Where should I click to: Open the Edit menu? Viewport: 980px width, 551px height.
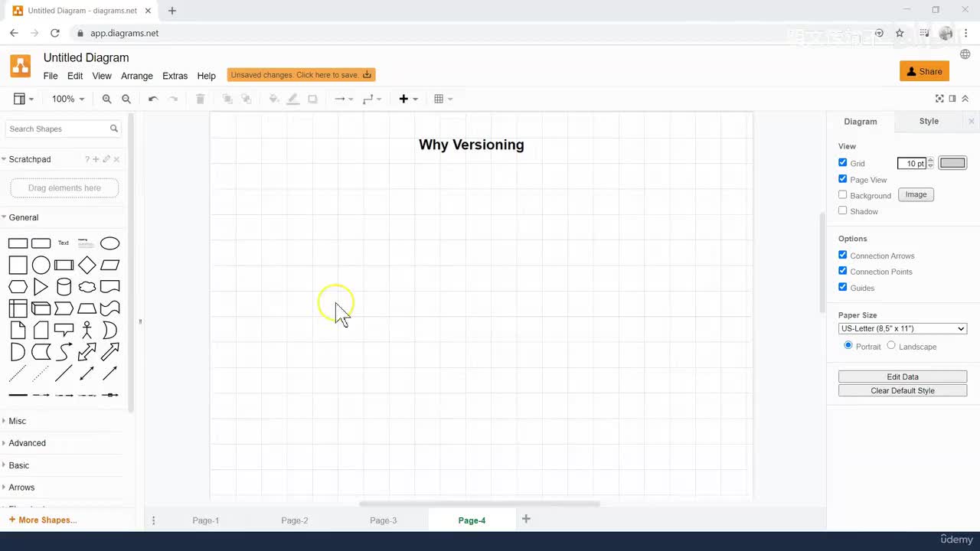(x=75, y=76)
